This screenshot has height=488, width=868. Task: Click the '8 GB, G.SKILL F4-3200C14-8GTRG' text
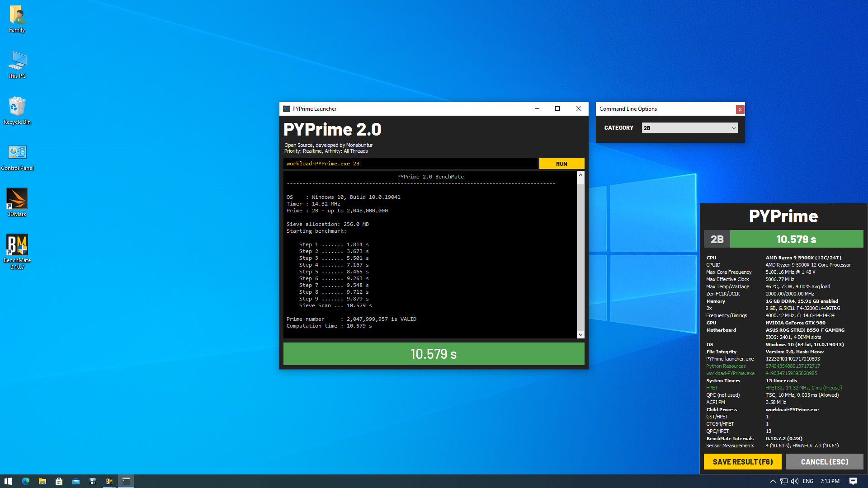(802, 309)
